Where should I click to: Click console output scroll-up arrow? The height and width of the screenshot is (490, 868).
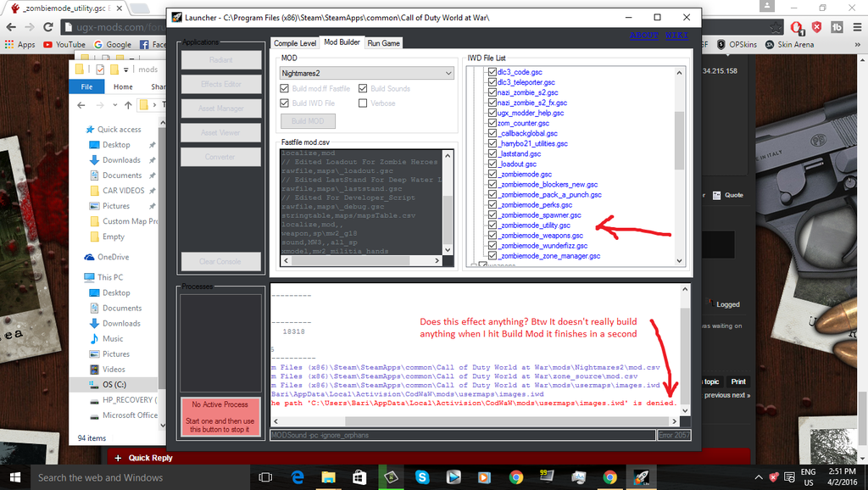pos(685,289)
